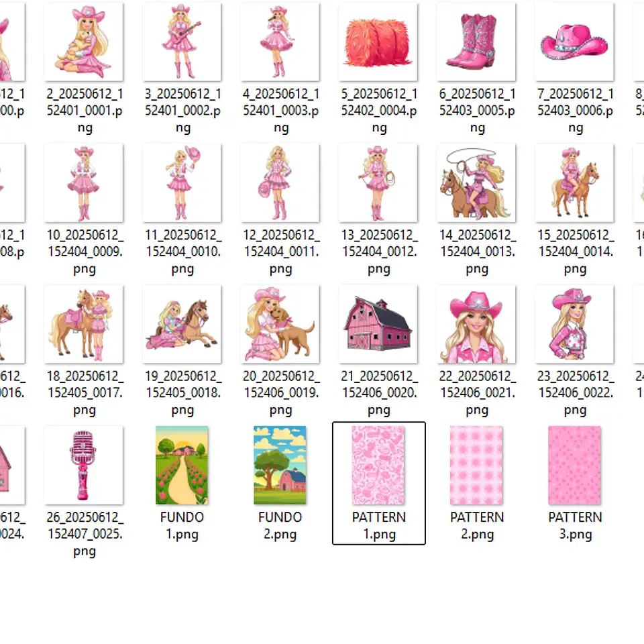644x644 pixels.
Task: Select the highlighted PATTERN 1.png file
Action: [x=379, y=464]
